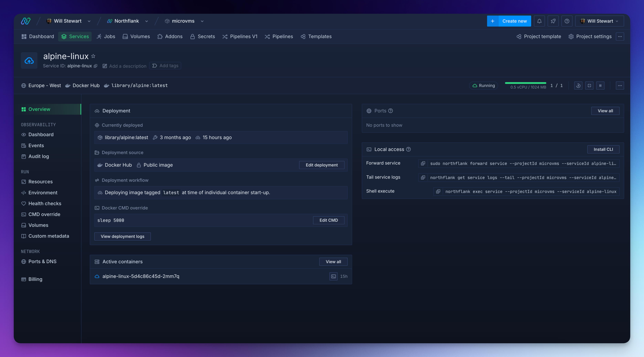Open the notifications bell
Viewport: 644px width, 357px height.
click(x=539, y=21)
